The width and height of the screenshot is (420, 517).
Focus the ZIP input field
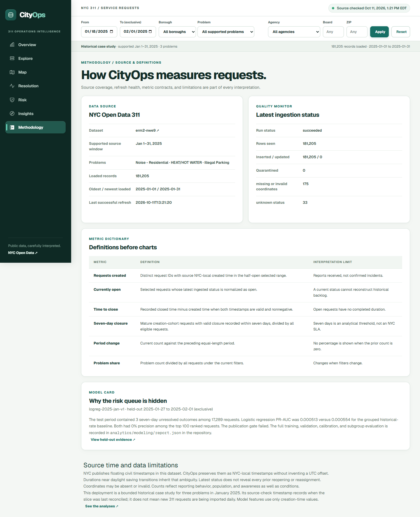coord(357,32)
